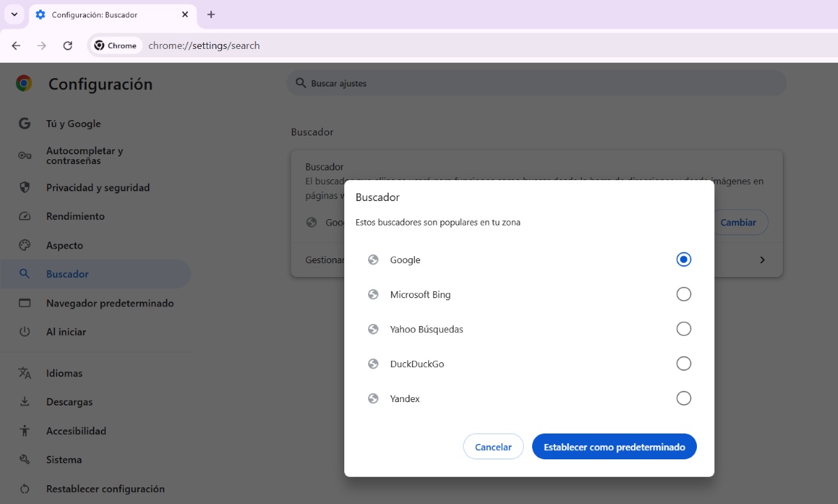Click the Buscar ajustes search field

(x=536, y=83)
